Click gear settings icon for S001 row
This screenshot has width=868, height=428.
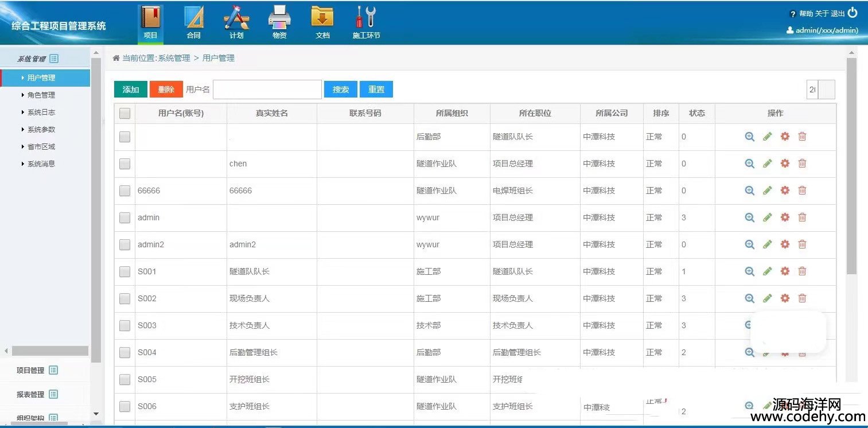[785, 271]
